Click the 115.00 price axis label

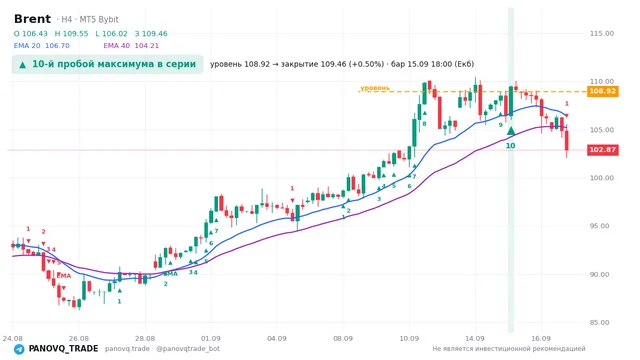click(602, 33)
